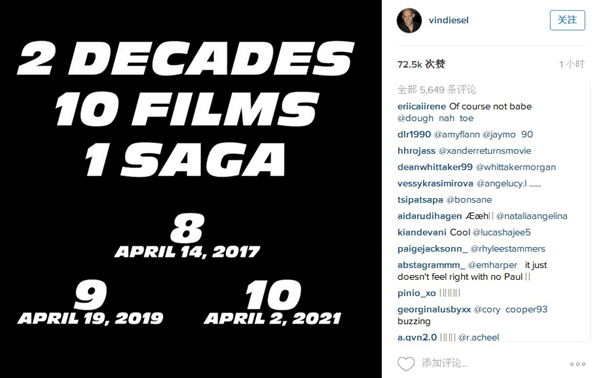Open vindiesel profile avatar picture
Screen dimensions: 592x378
point(409,20)
